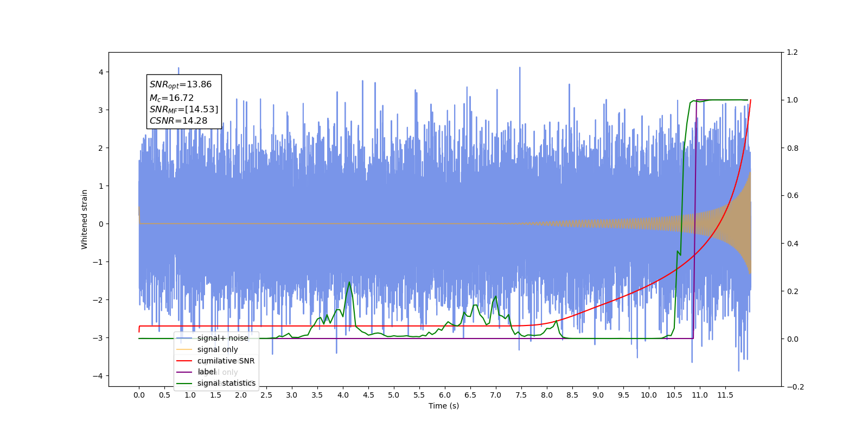Screen dimensions: 868x434
Task: Click the SNRMF=[14.53] annotation line
Action: [x=184, y=110]
